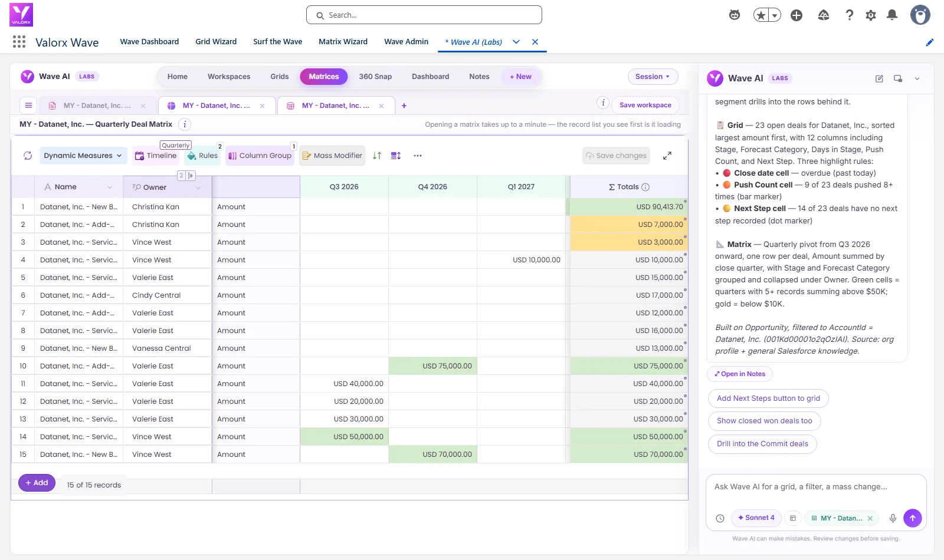Open the Matrix Wizard nav item

click(x=343, y=42)
